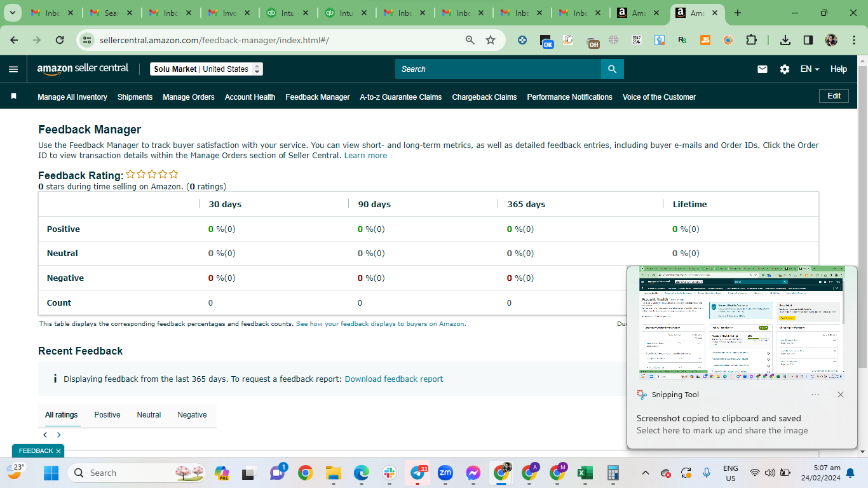Open the browser zoom magnifier icon
Viewport: 868px width, 488px height.
[x=470, y=40]
